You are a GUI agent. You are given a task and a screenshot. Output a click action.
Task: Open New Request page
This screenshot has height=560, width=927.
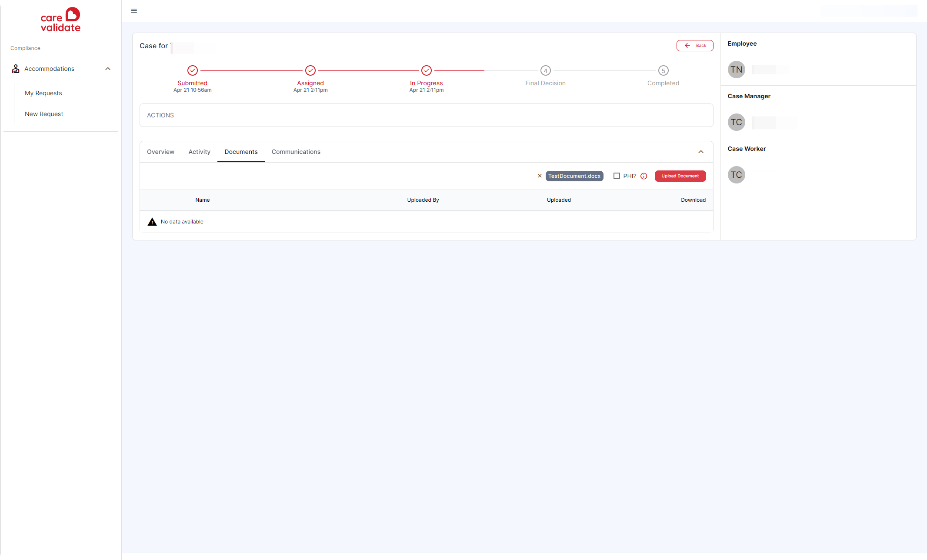pos(44,114)
